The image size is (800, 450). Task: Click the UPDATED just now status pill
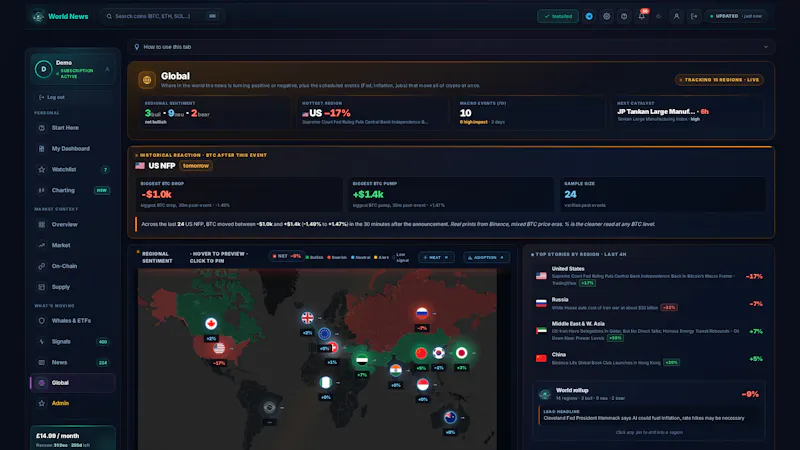click(736, 16)
